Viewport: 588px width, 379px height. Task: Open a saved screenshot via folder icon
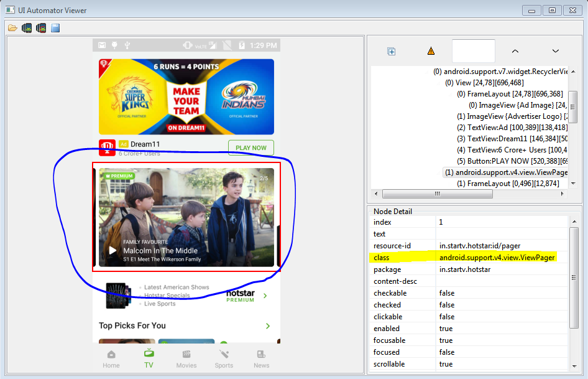click(x=13, y=28)
